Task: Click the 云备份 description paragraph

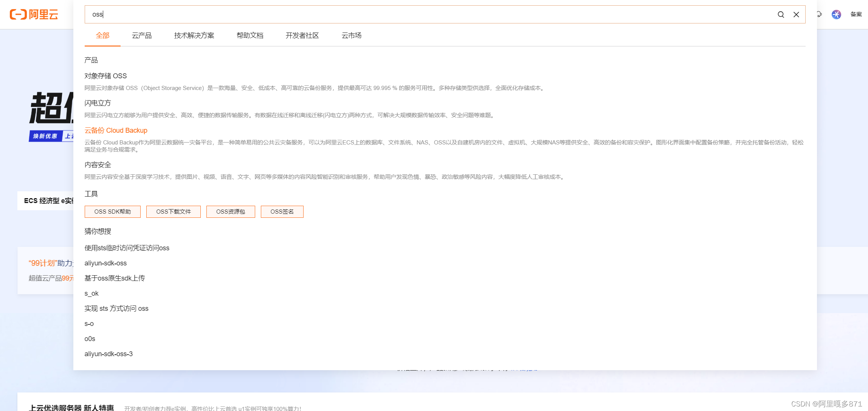Action: 444,146
